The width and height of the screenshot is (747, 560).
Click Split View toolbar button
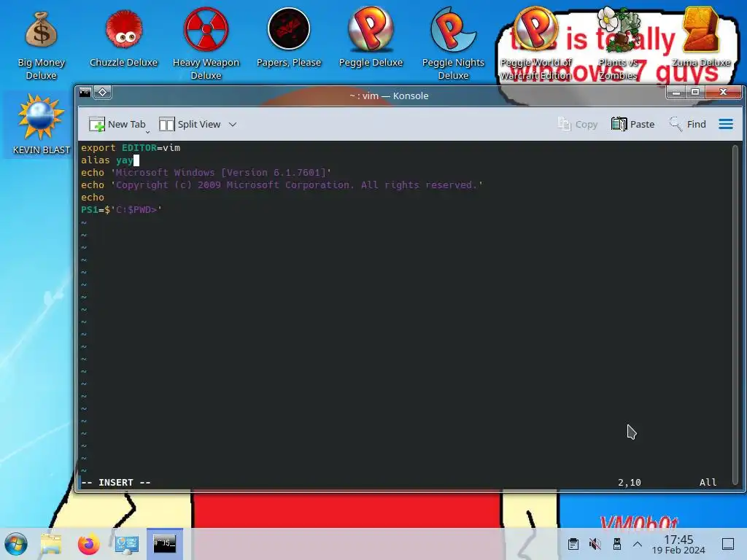click(x=190, y=124)
